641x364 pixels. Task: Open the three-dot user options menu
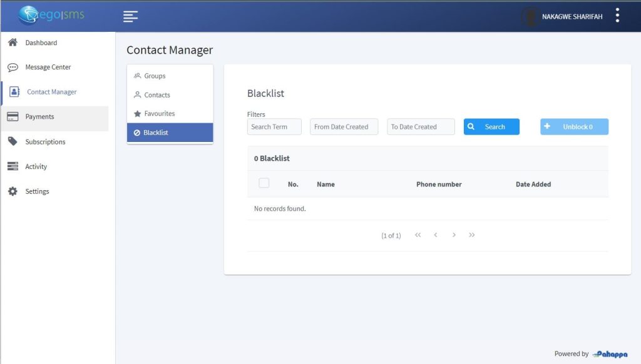click(617, 16)
